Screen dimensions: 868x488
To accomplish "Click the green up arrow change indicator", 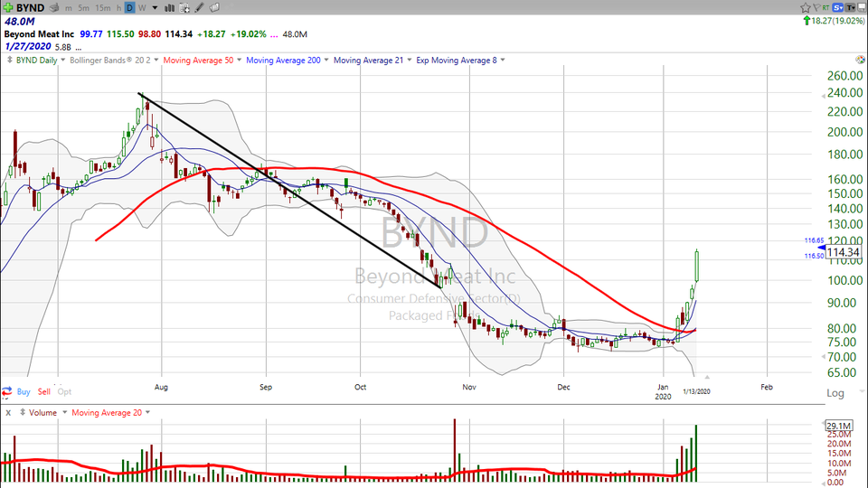I will tap(807, 21).
